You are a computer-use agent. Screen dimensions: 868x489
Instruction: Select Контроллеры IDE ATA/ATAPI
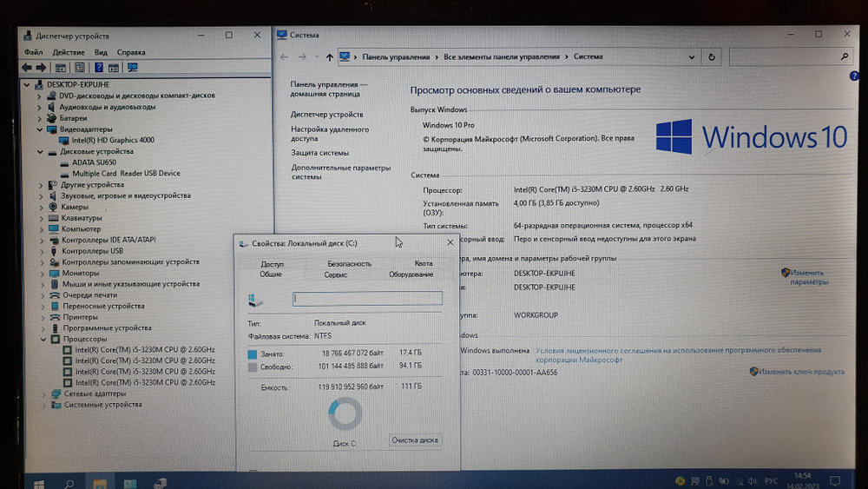click(108, 240)
